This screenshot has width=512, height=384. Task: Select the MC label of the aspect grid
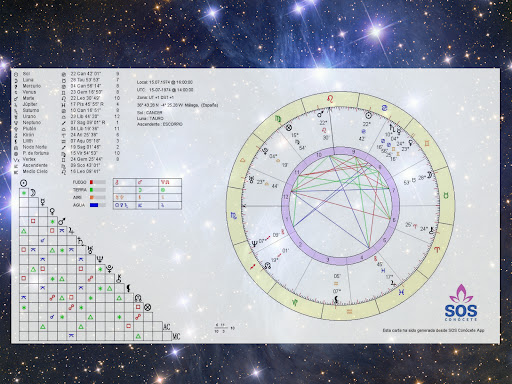176,336
